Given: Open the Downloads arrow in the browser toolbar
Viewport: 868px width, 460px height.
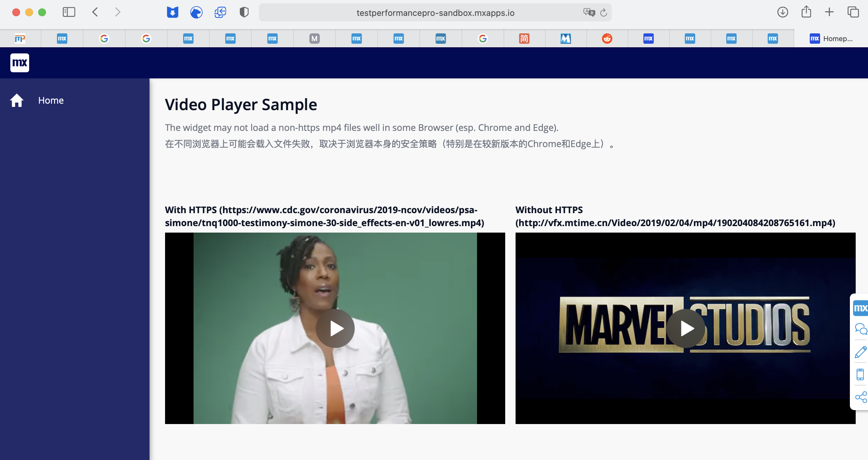Looking at the screenshot, I should [x=783, y=12].
